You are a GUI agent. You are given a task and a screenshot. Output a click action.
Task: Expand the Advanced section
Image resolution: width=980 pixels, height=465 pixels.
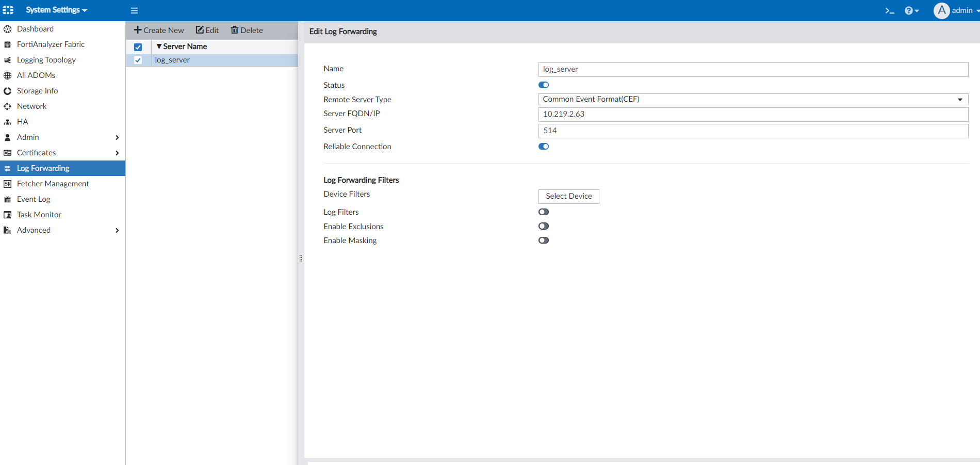[34, 230]
